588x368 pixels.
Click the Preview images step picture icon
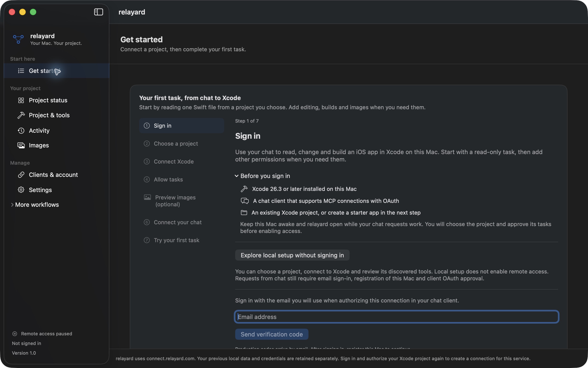pyautogui.click(x=147, y=197)
